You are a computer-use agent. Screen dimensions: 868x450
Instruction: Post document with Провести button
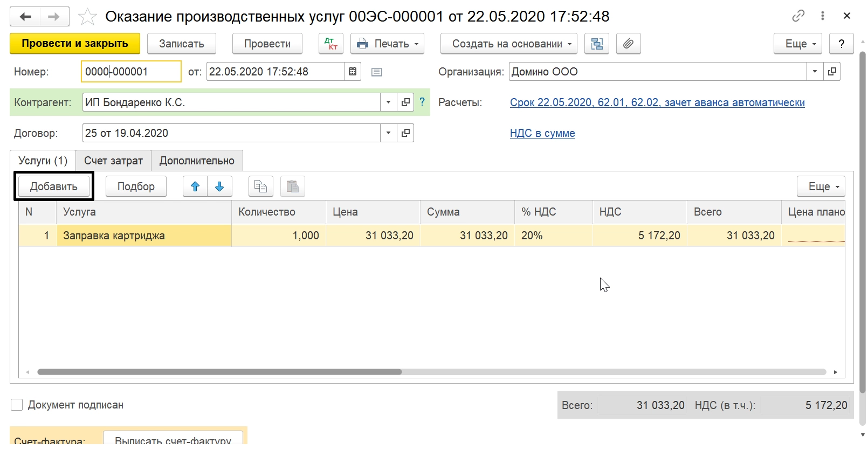[x=267, y=44]
